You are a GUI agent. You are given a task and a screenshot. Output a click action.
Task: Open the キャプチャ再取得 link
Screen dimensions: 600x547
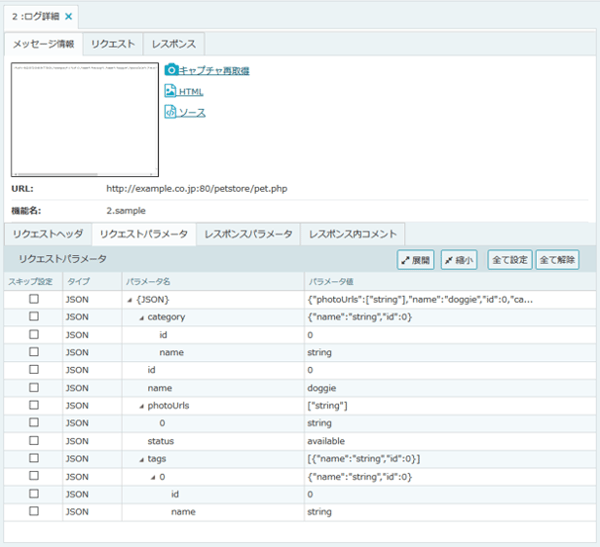pos(214,71)
